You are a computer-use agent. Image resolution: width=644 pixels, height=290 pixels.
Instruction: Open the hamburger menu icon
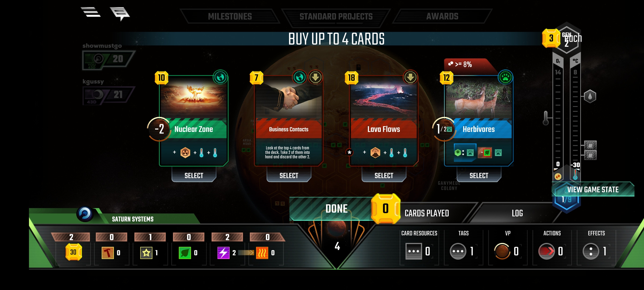(91, 12)
